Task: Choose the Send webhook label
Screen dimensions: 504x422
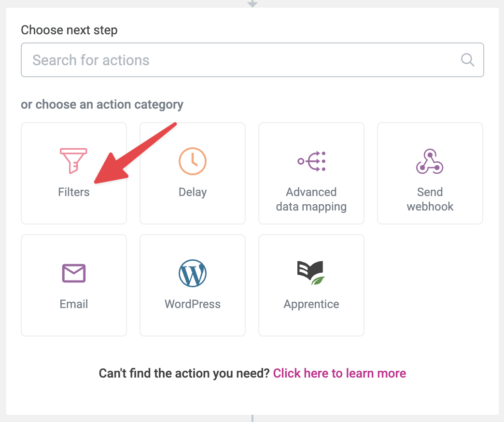Action: [x=430, y=199]
